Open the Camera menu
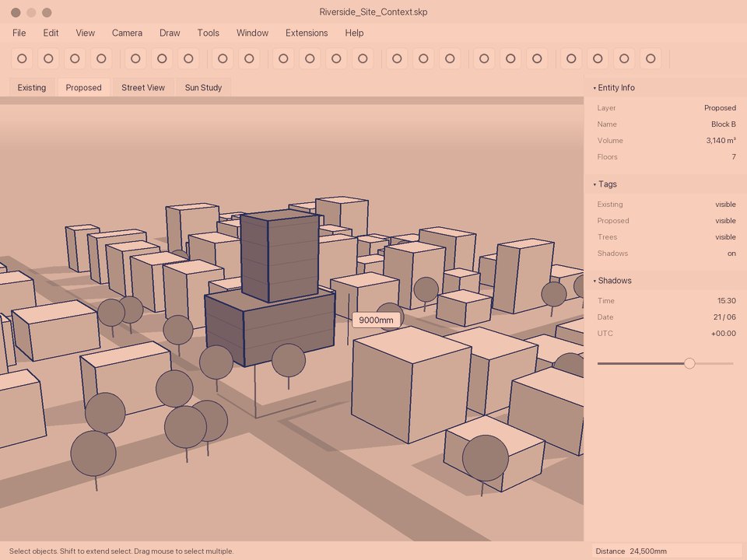 [x=127, y=33]
